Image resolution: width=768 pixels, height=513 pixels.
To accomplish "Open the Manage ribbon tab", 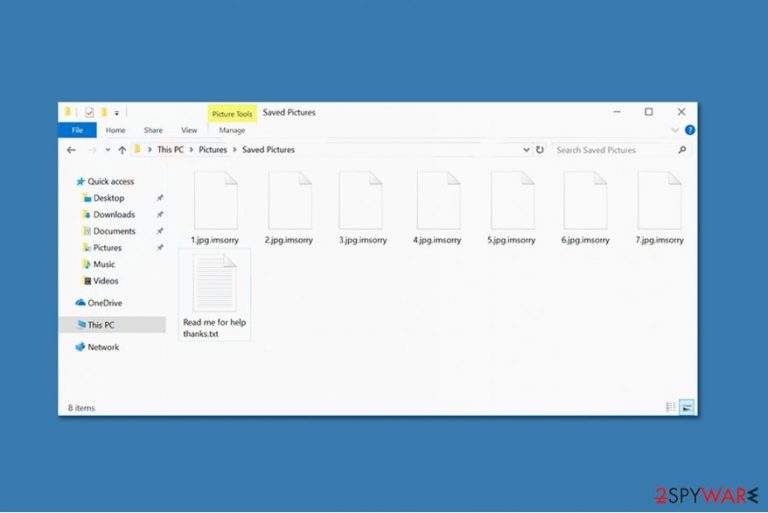I will (232, 130).
